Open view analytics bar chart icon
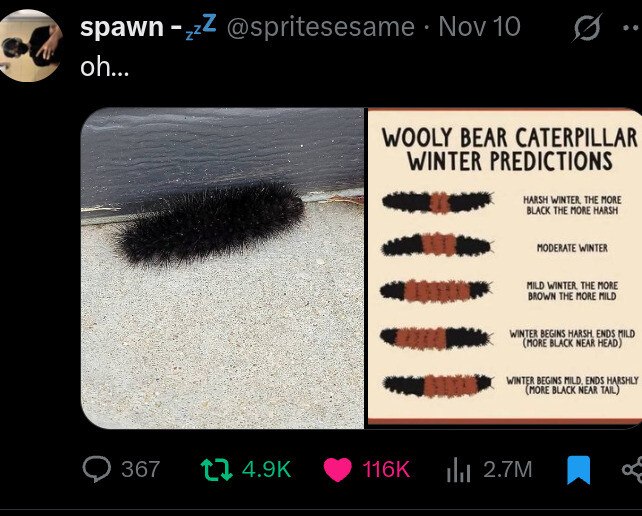 click(457, 469)
